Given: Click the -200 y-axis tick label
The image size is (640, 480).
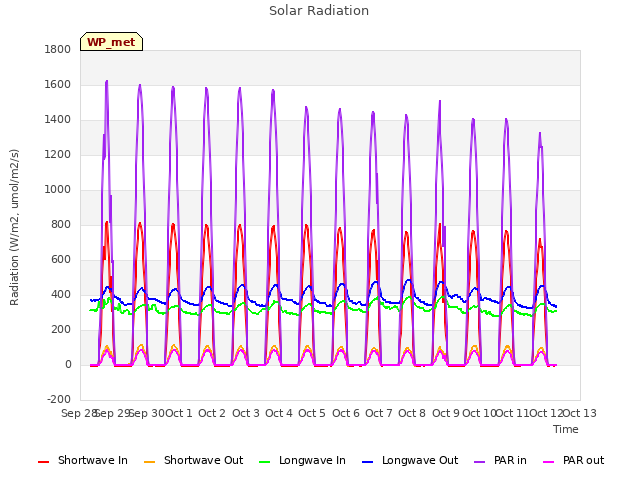Looking at the screenshot, I should [59, 399].
